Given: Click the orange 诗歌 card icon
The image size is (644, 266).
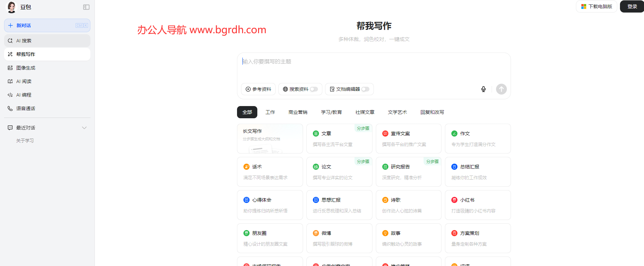Looking at the screenshot, I should tap(385, 200).
